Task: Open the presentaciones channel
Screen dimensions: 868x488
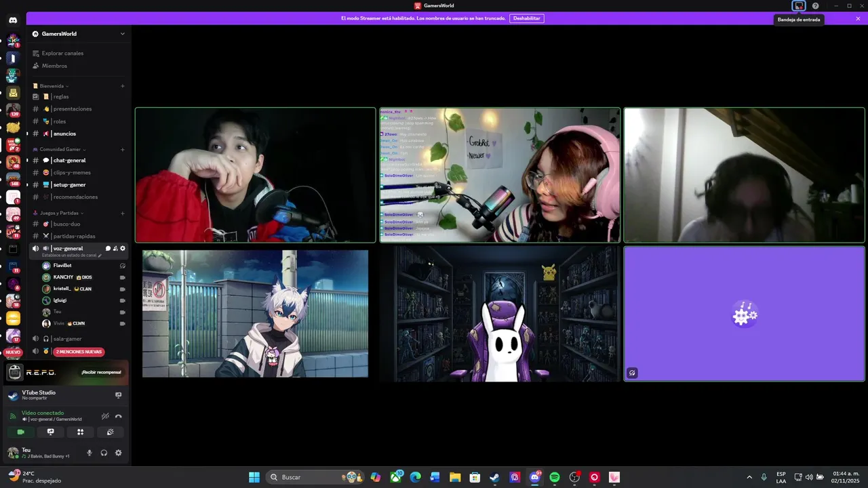Action: pyautogui.click(x=79, y=108)
